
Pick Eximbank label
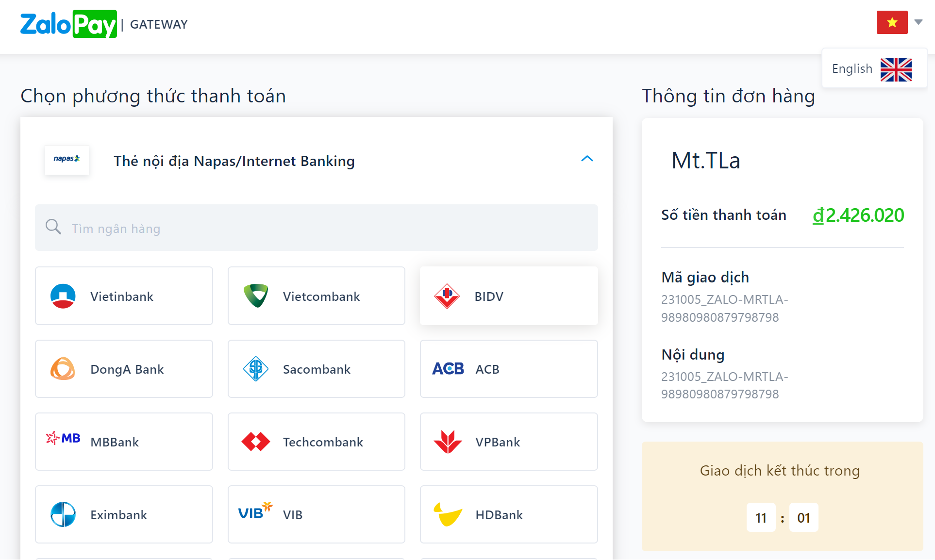[118, 515]
